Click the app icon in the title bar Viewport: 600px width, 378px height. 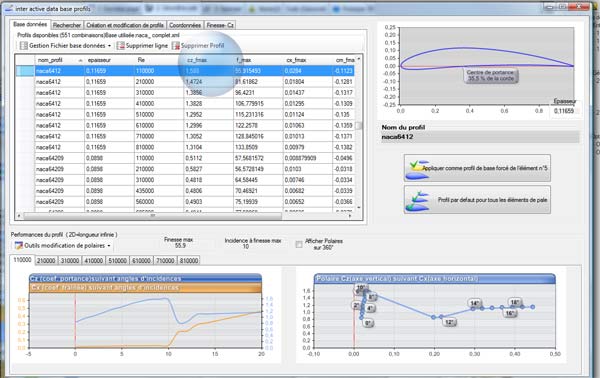(9, 8)
